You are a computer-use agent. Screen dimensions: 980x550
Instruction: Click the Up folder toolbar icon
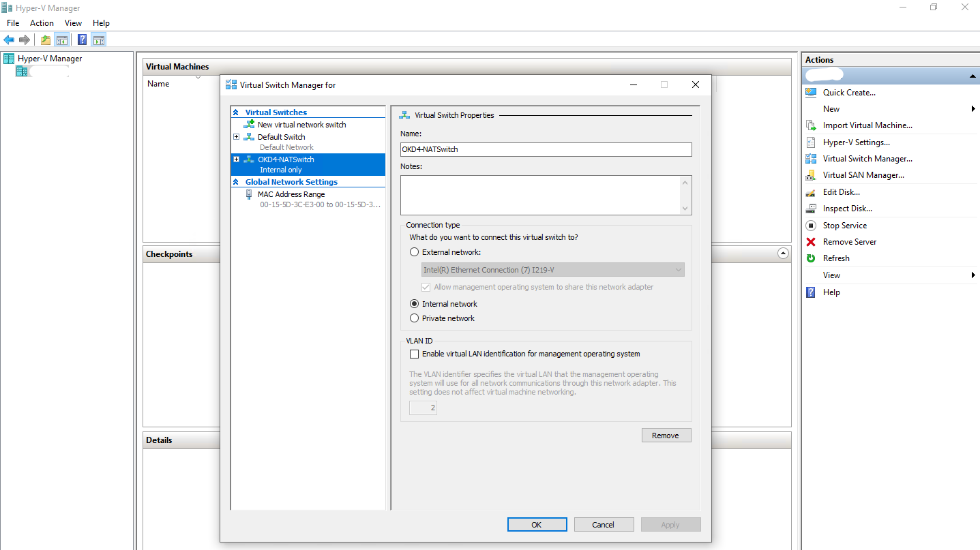click(x=46, y=40)
